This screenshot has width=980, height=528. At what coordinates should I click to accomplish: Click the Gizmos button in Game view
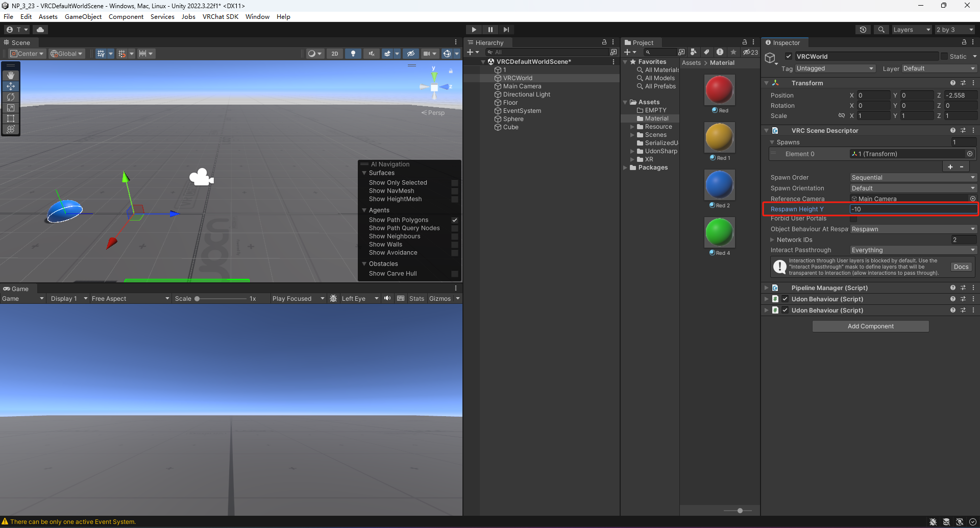click(440, 299)
